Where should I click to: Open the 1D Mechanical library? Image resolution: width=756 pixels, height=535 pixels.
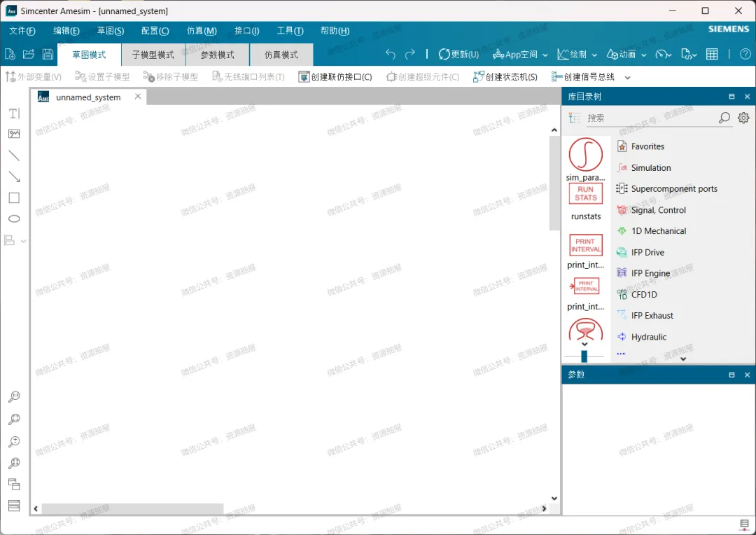(652, 231)
